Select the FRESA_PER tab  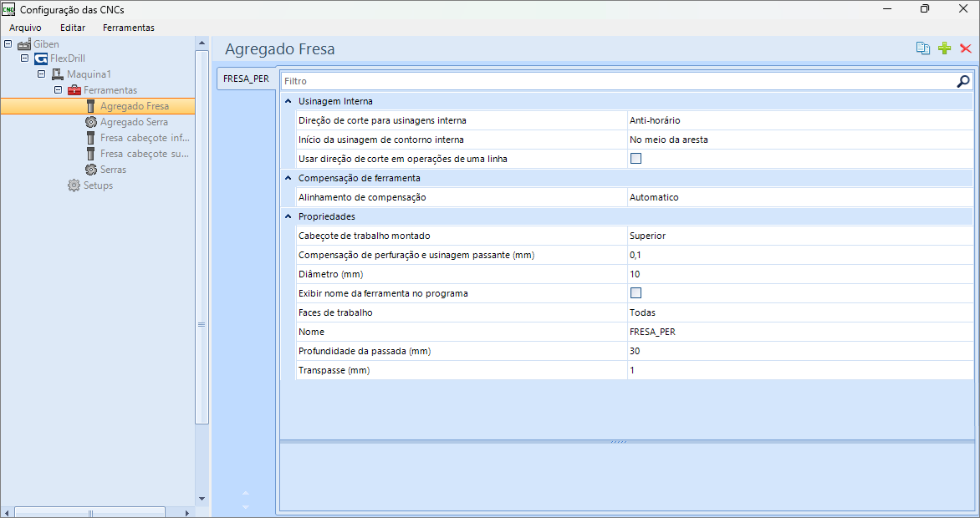[x=246, y=79]
